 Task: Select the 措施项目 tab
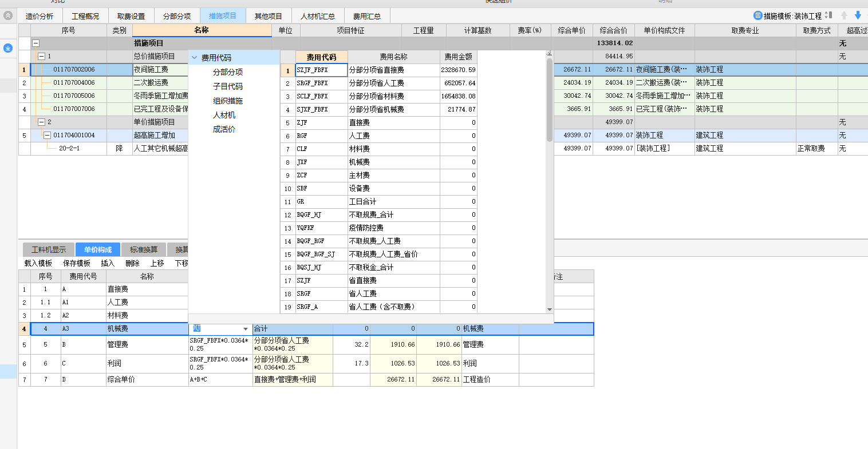click(x=223, y=16)
